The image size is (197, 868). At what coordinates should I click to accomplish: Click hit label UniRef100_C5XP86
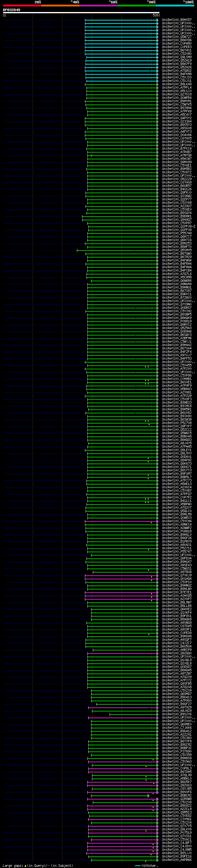point(176,375)
